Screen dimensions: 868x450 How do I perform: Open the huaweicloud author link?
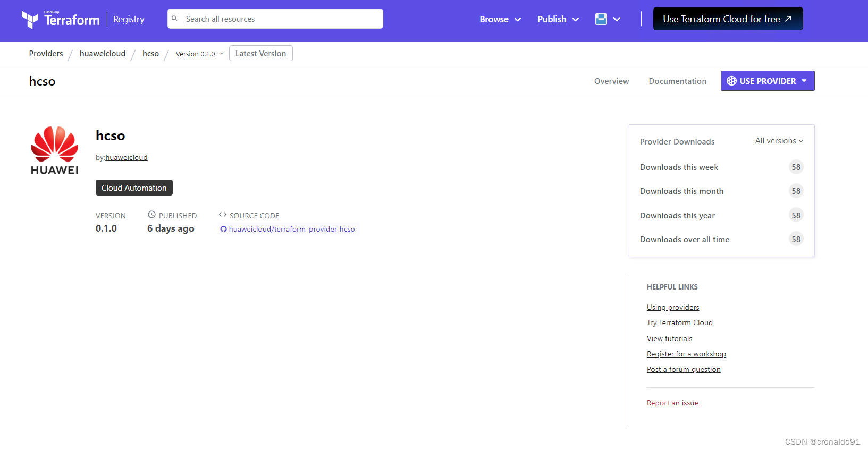[x=127, y=157]
